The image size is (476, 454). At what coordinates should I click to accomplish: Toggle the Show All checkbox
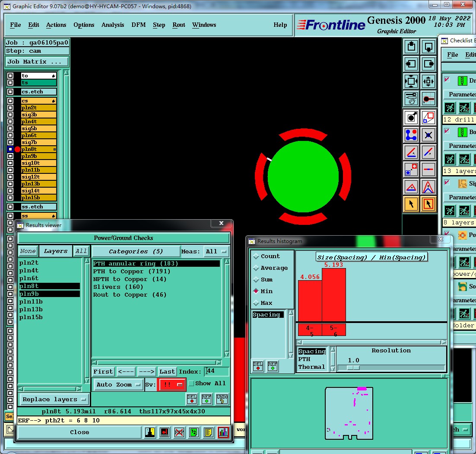[191, 384]
